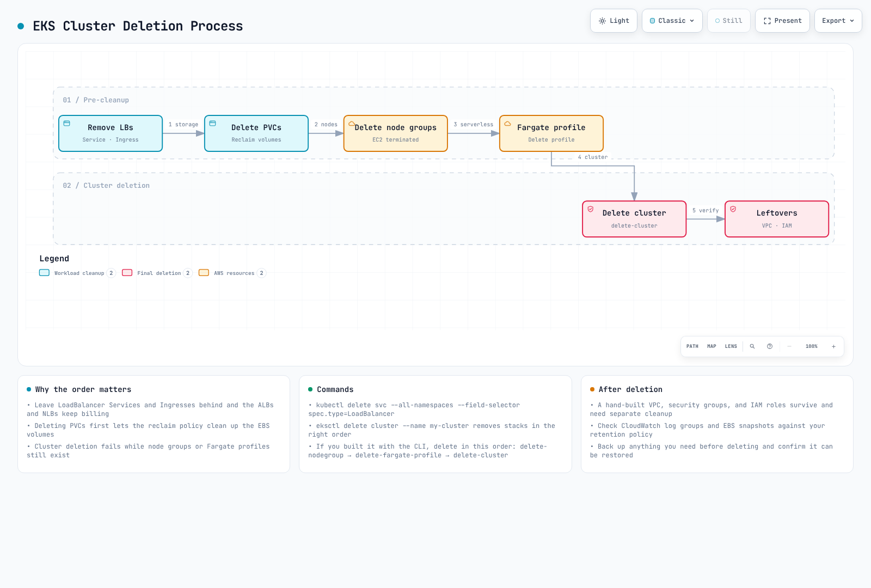Click the '2 nodes' edge label

(x=326, y=125)
